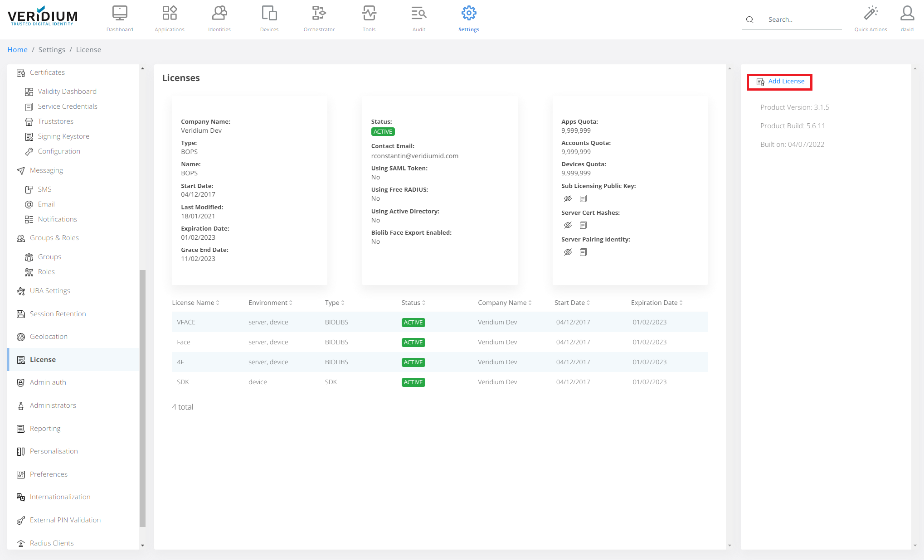Screen dimensions: 924x560
Task: Copy the Sub Licensing Public Key value
Action: 583,198
